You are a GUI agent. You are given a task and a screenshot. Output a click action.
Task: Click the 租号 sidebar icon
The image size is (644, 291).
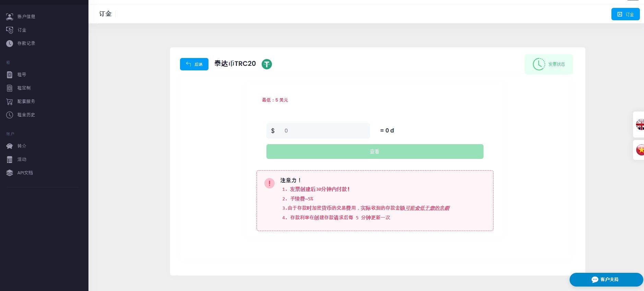(x=10, y=74)
